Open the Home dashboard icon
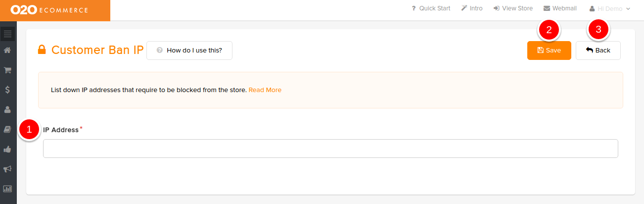644x204 pixels. coord(7,50)
